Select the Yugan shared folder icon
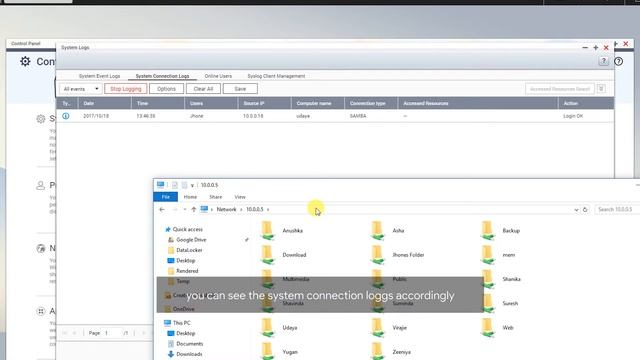The width and height of the screenshot is (640, 360). [267, 351]
